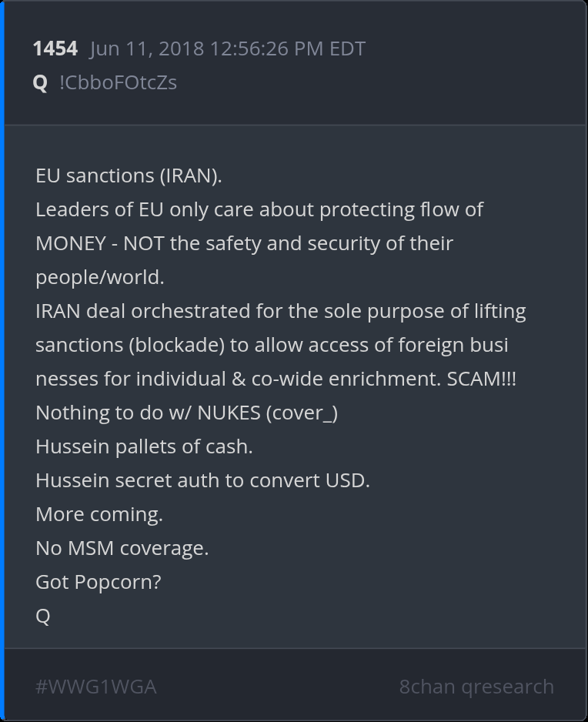Screen dimensions: 588x722
Task: Click the "sanctions (blockade)" text line
Action: 272,345
